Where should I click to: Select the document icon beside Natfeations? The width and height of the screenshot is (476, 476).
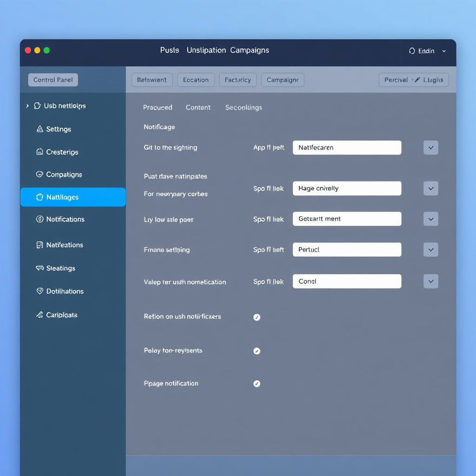coord(40,245)
